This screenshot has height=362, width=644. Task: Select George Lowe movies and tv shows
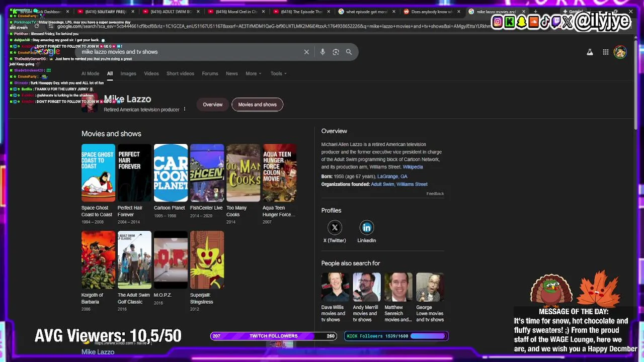[430, 298]
